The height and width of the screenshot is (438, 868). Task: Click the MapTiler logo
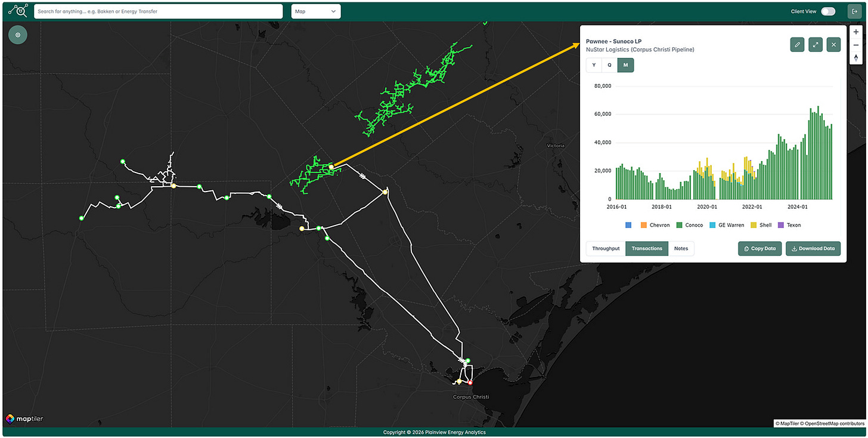click(24, 419)
